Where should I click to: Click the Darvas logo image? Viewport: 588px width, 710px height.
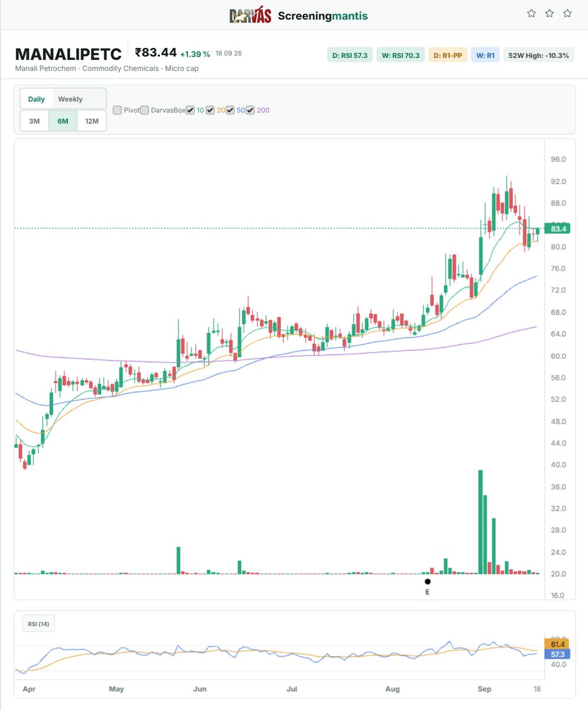pos(250,14)
